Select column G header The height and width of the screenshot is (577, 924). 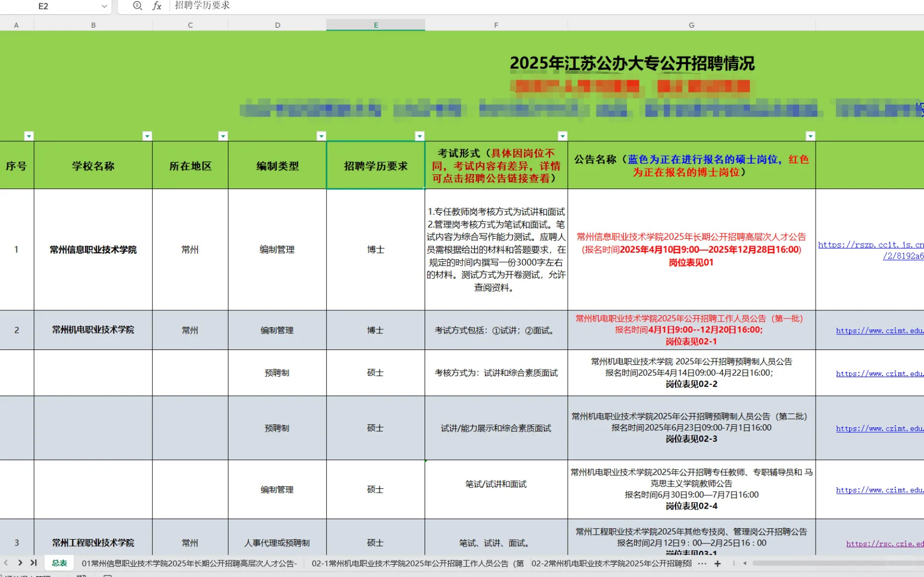point(692,25)
